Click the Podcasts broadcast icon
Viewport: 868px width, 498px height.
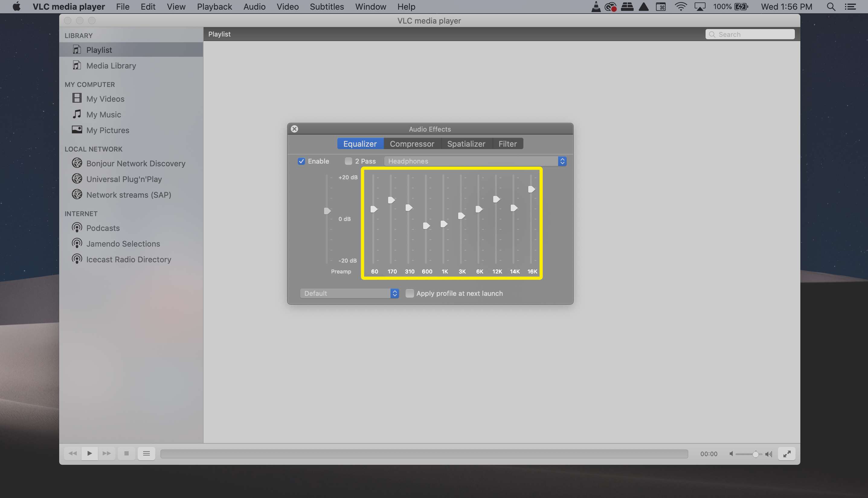click(77, 228)
